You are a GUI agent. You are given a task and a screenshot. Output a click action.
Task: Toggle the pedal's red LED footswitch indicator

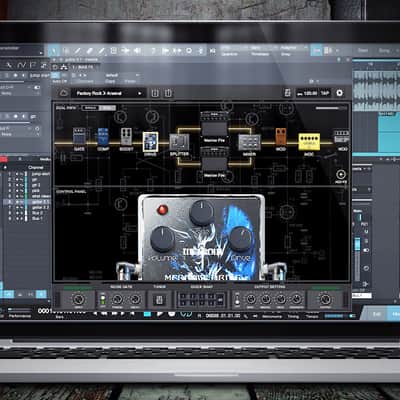(162, 210)
